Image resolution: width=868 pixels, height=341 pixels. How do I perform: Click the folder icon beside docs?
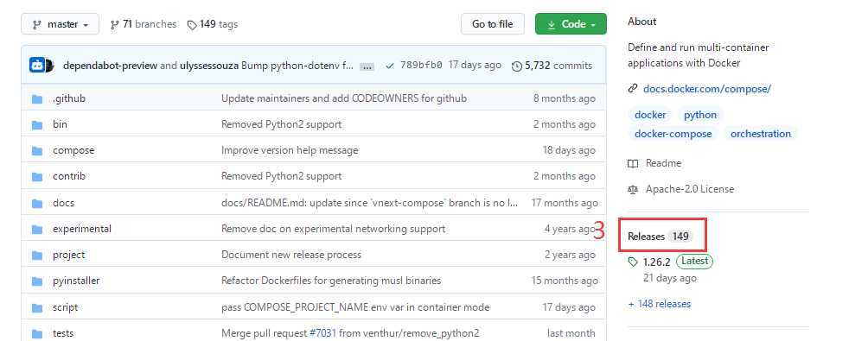coord(37,204)
